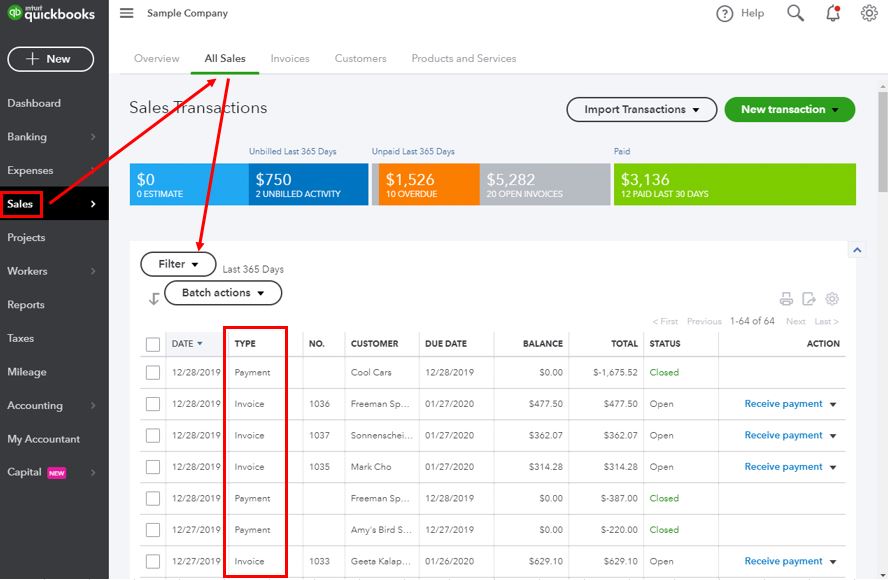Sort table by the DATE column header
888x580 pixels.
(187, 344)
